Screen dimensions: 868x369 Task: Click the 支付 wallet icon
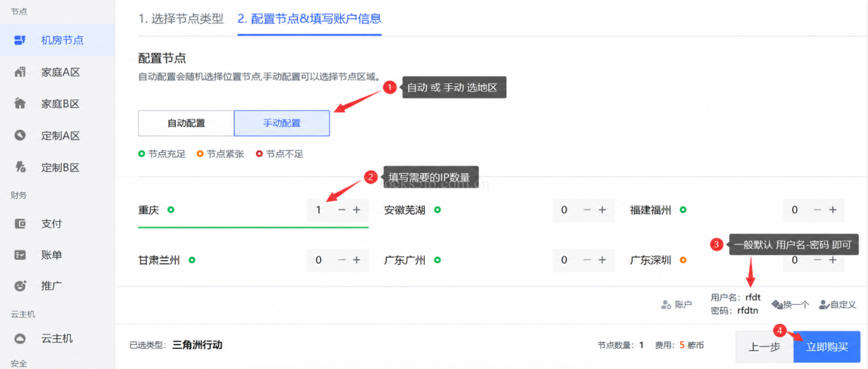click(x=20, y=224)
